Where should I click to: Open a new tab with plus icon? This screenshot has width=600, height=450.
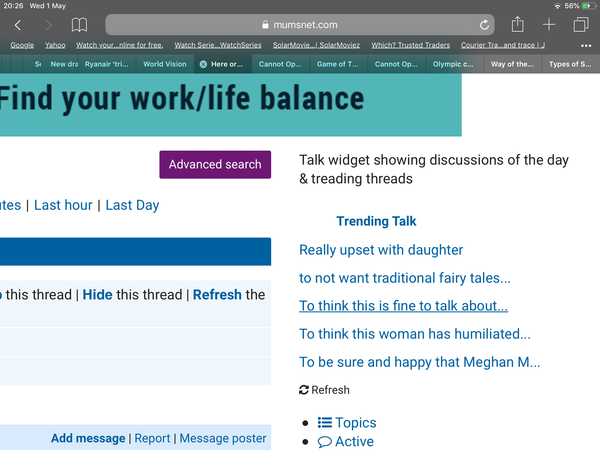pos(549,25)
